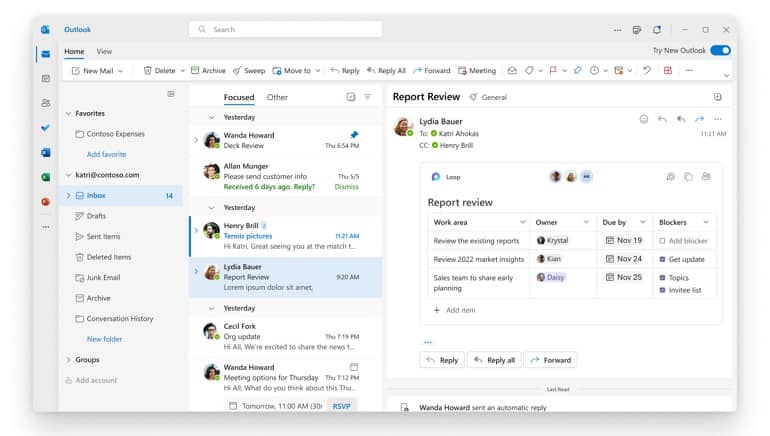
Task: Expand the Henry Brill conversation thread
Action: pos(196,230)
